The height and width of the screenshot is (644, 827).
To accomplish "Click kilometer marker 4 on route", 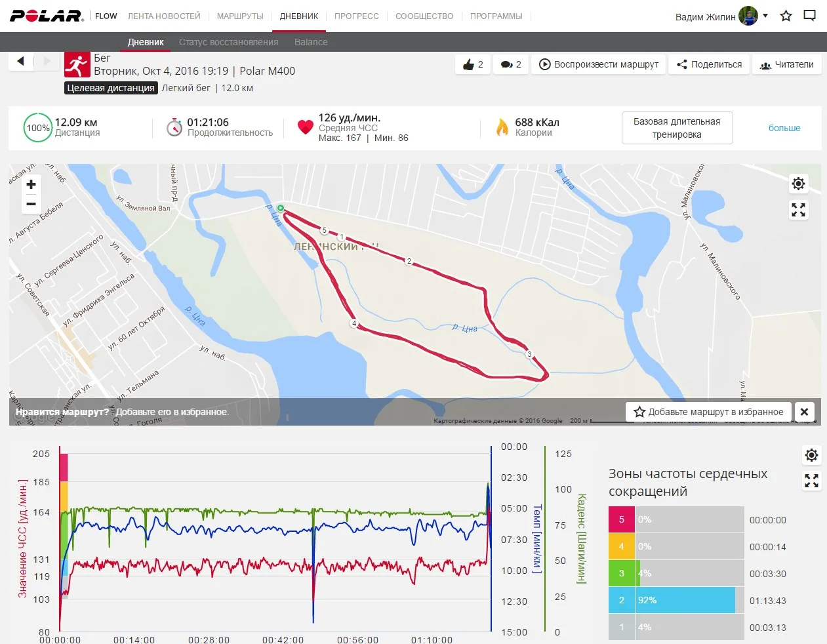I will (x=354, y=323).
